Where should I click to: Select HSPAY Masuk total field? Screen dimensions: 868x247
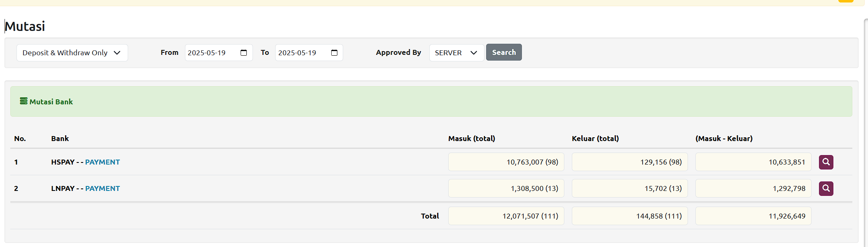click(x=506, y=162)
